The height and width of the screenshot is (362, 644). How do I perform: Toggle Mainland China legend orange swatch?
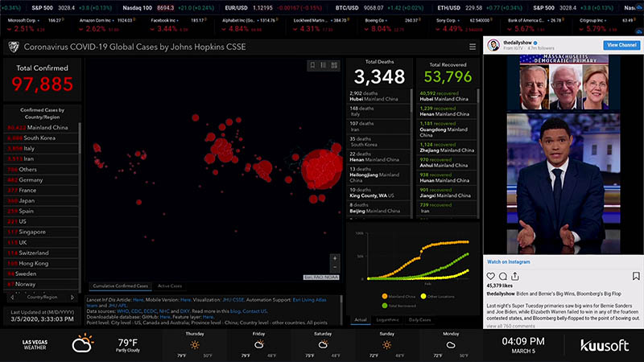[x=385, y=296]
